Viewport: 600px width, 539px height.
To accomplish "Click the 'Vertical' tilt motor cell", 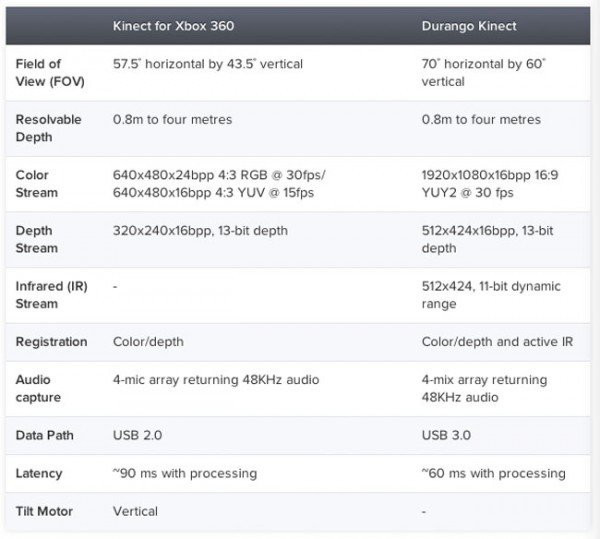I will point(135,511).
